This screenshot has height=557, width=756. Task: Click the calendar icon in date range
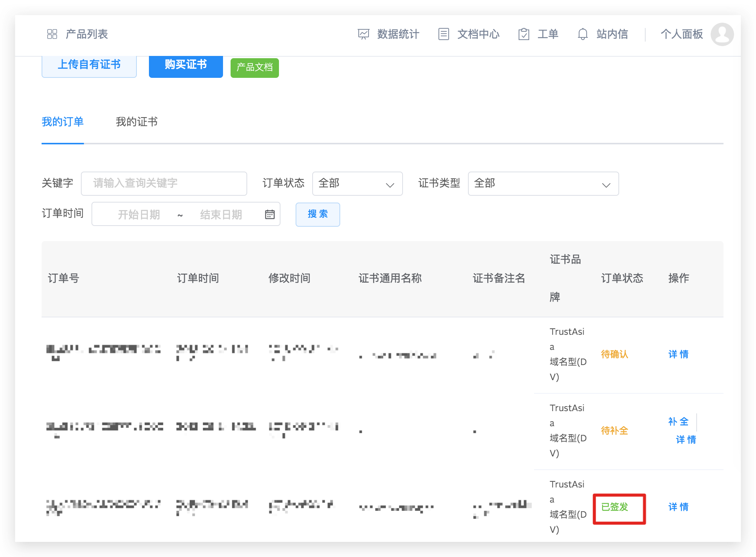pos(270,214)
